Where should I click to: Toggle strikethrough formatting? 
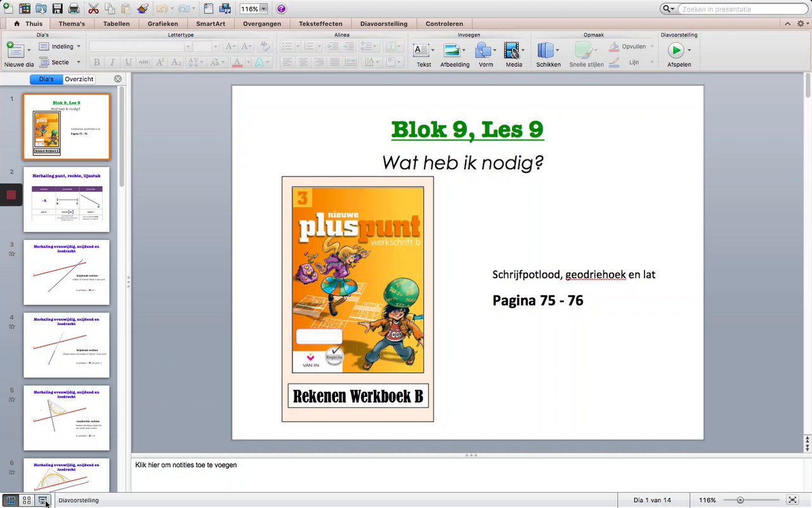144,62
